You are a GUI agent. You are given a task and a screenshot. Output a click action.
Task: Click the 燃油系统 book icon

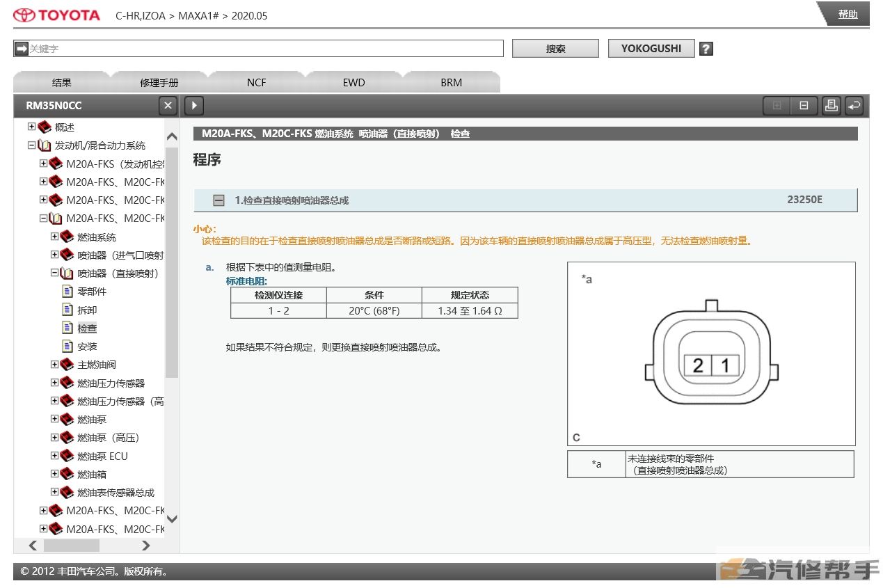(67, 237)
